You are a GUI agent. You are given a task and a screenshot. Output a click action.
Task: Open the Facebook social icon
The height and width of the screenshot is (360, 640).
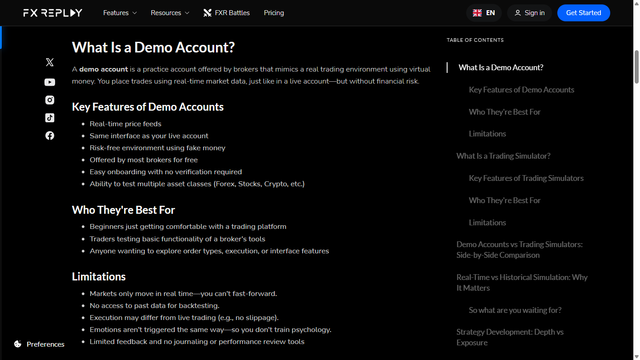(x=49, y=136)
